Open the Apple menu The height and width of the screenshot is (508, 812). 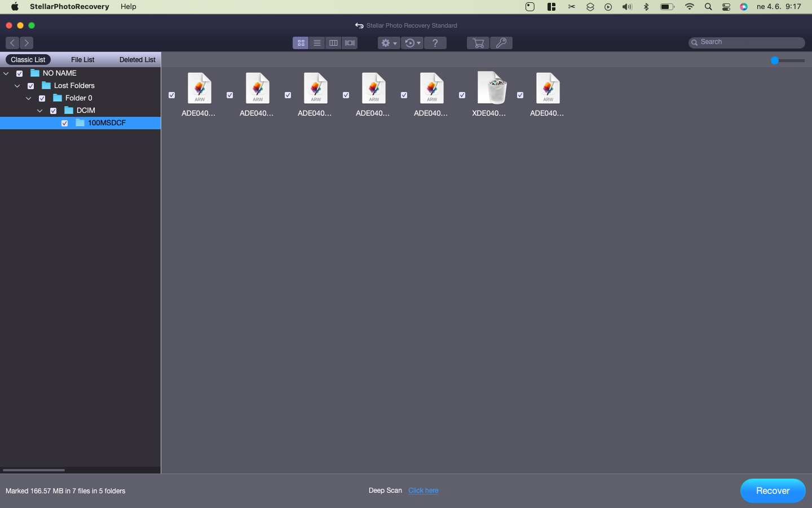click(15, 7)
